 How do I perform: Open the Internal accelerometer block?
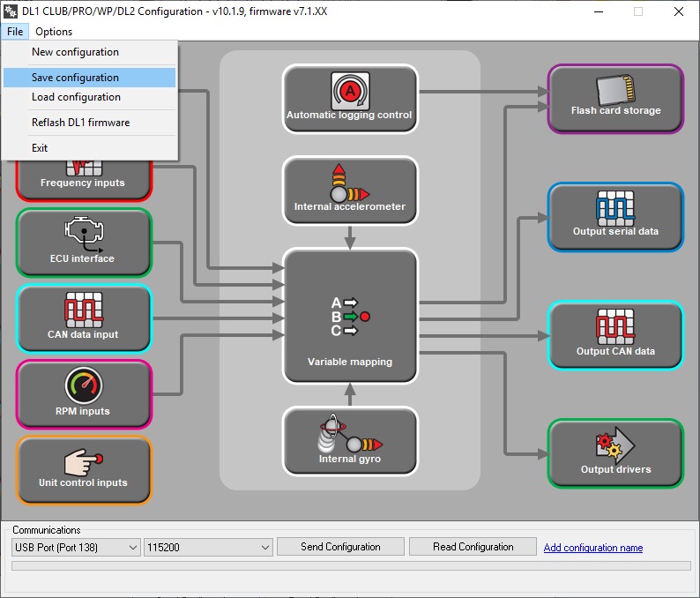(x=349, y=190)
